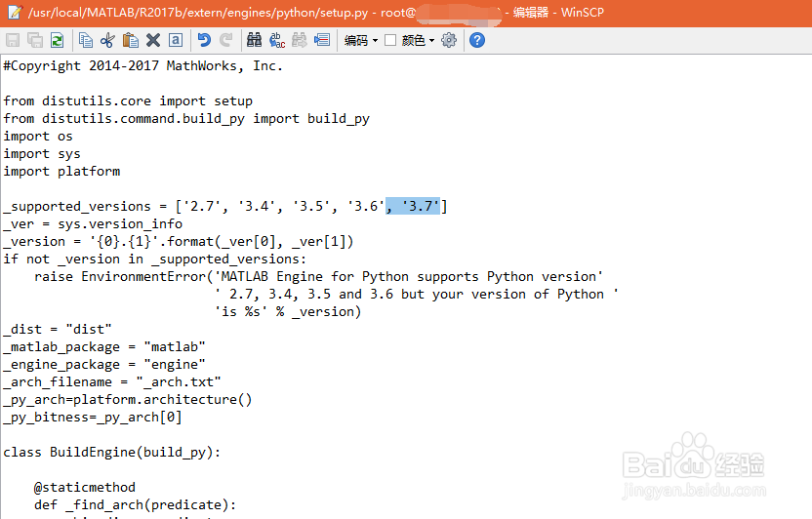The height and width of the screenshot is (519, 812).
Task: Click the '_engine_package = "engine"' line
Action: 104,365
